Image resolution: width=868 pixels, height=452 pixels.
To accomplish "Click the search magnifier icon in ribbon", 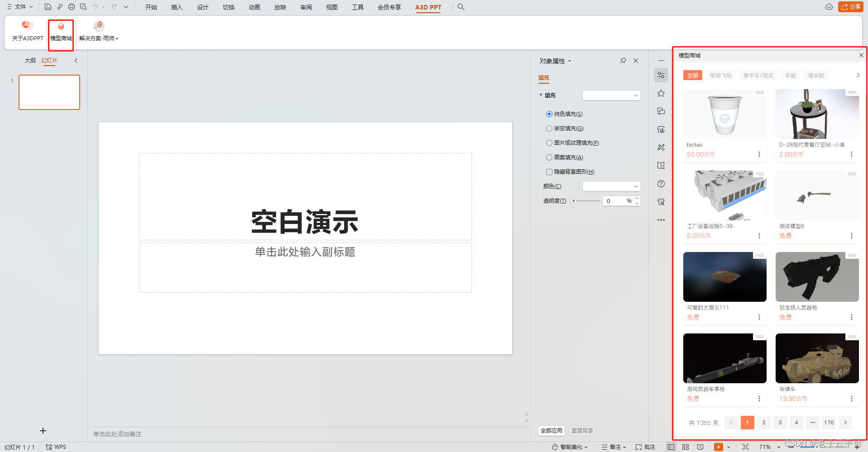I will tap(461, 7).
